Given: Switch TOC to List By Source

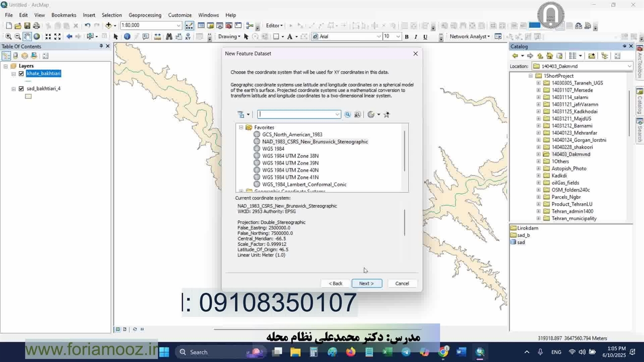Looking at the screenshot, I should click(x=16, y=56).
